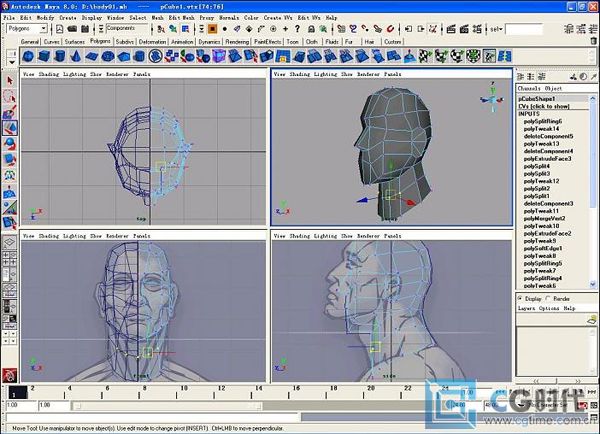
Task: Collapse the status line section before Components field
Action: pos(101,29)
